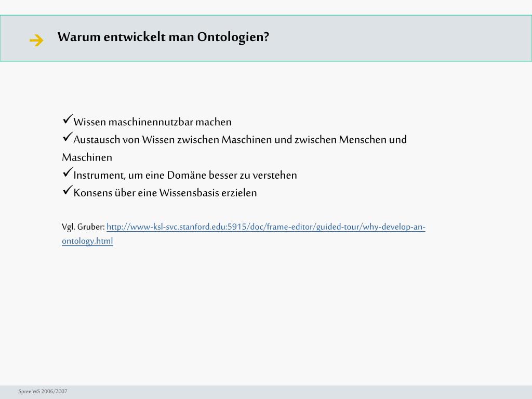This screenshot has width=532, height=399.
Task: Click the checkmark before 'Instrument, um eine Domäne'
Action: pos(68,172)
